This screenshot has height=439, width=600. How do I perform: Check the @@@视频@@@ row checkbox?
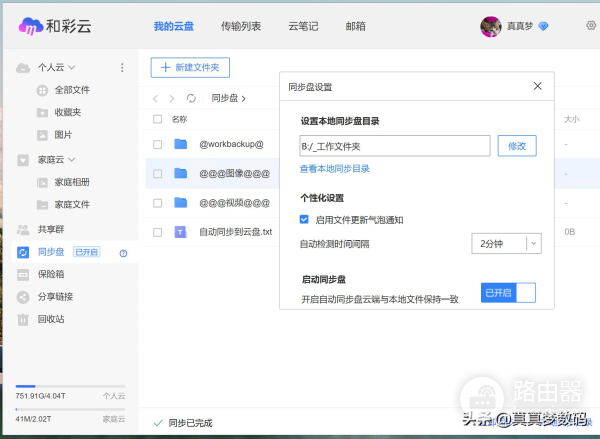click(x=157, y=203)
